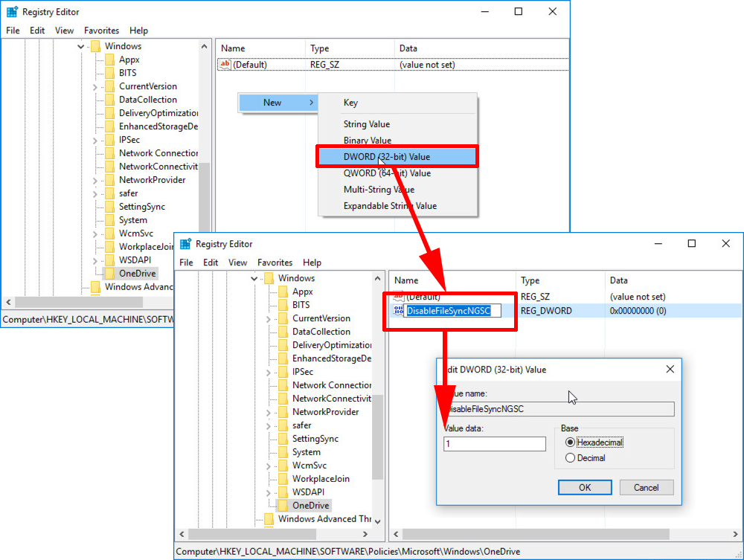Click BITS folder icon in front window

click(283, 305)
